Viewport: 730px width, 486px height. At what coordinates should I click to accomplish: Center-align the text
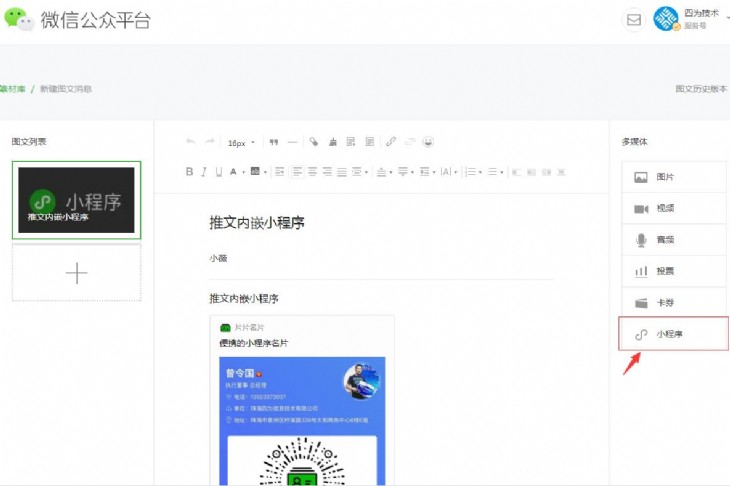[x=312, y=172]
